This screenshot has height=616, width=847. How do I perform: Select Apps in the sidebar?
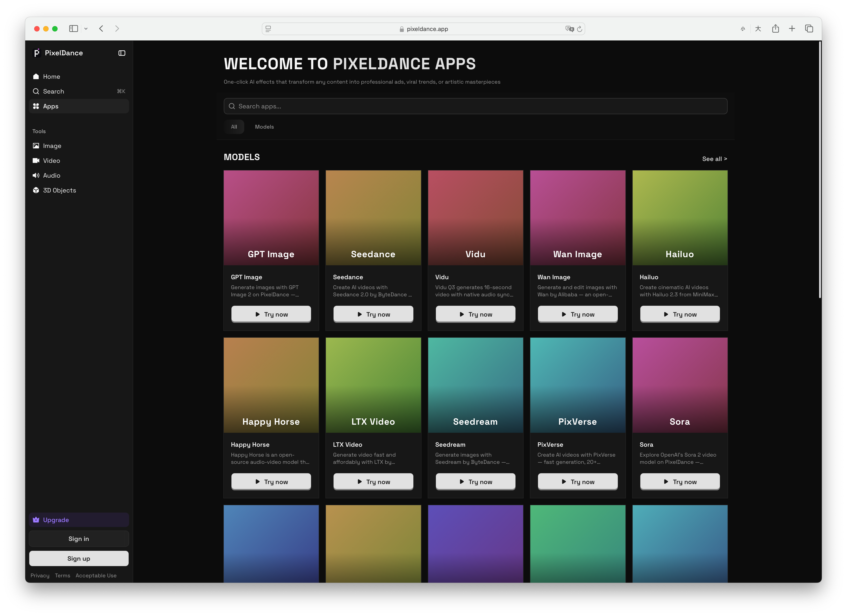(x=79, y=106)
